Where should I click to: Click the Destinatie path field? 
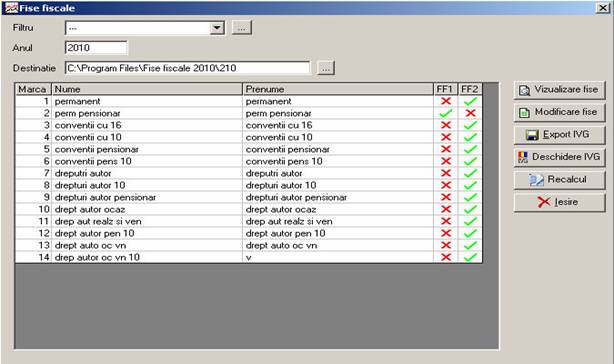(188, 68)
